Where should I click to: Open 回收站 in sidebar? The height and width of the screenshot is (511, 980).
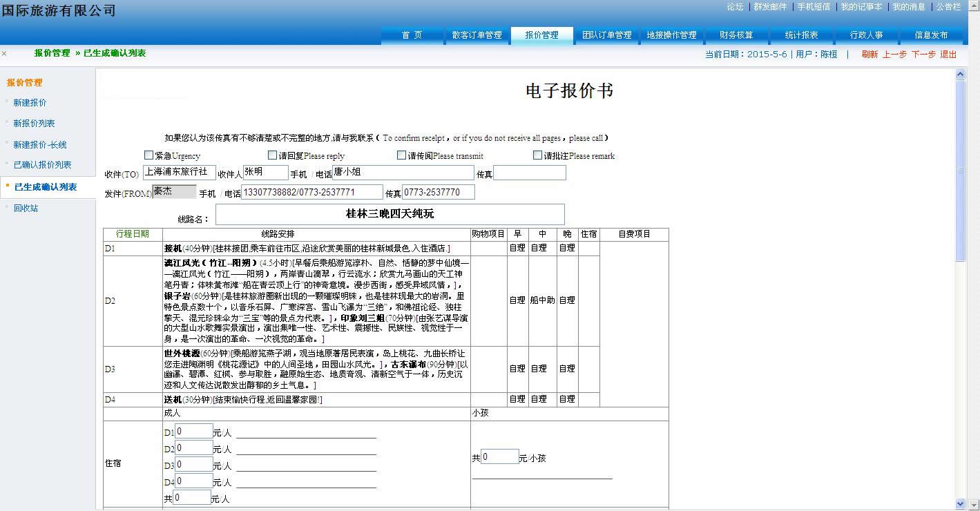pyautogui.click(x=26, y=208)
